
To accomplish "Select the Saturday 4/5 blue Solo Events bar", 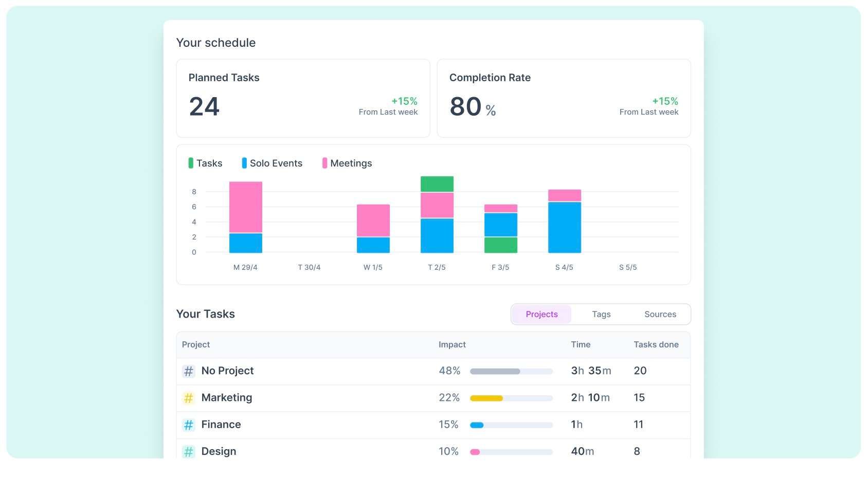I will 565,227.
